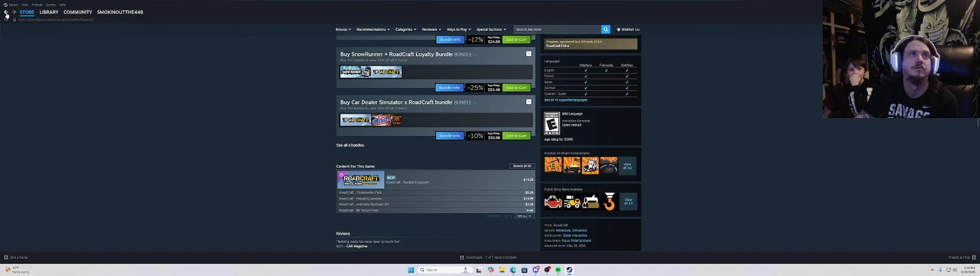Switch to the LIBRARY tab
Viewport: 980px width, 276px height.
pos(49,12)
